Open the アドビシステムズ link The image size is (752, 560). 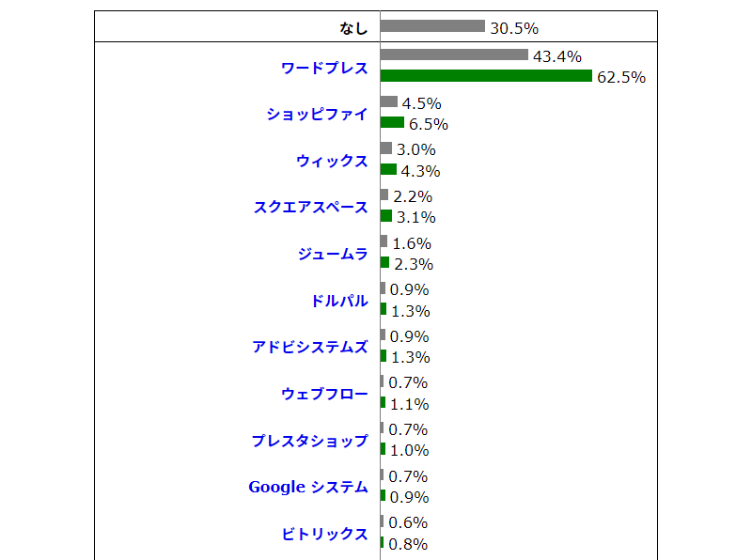pos(310,347)
